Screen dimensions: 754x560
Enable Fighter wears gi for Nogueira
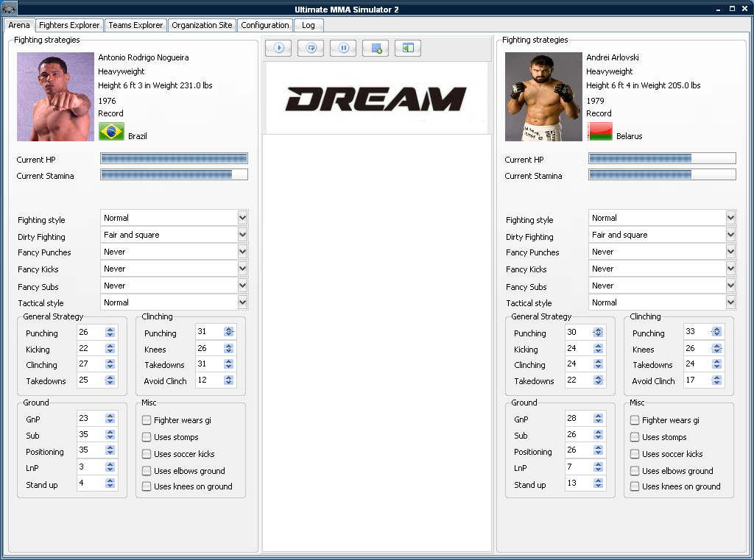point(147,420)
